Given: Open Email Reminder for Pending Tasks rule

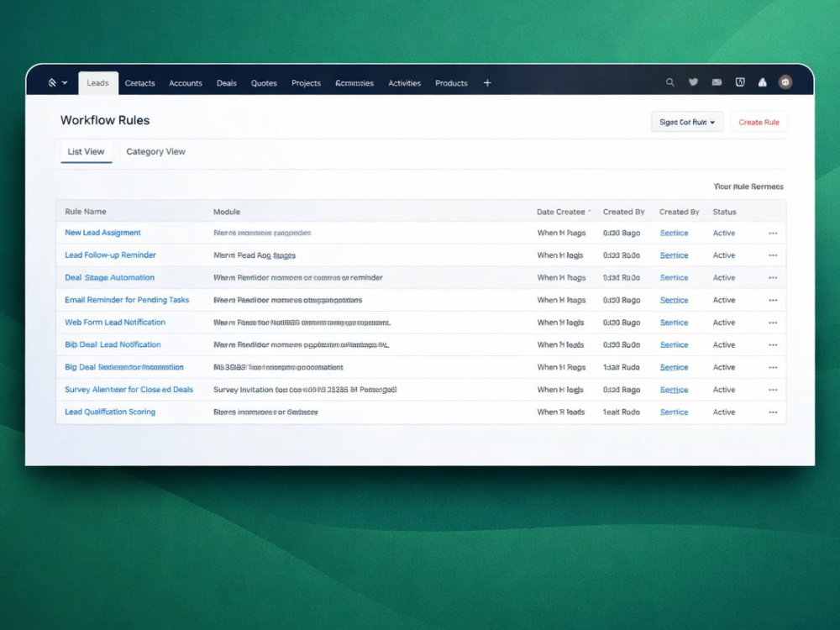Looking at the screenshot, I should (x=127, y=300).
